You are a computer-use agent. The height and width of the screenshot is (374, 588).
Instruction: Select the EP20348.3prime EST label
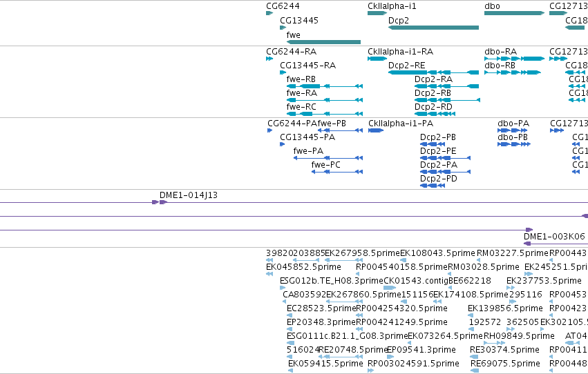pos(321,322)
